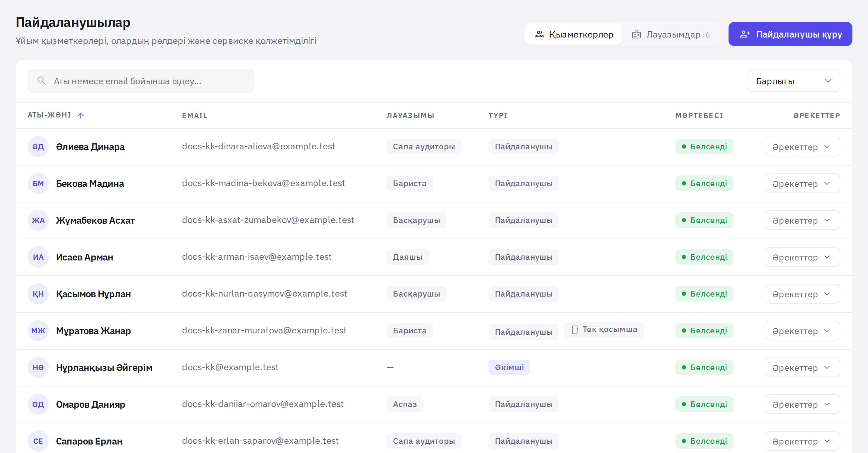Click the БМ avatar for Бекова Мадина

click(38, 183)
